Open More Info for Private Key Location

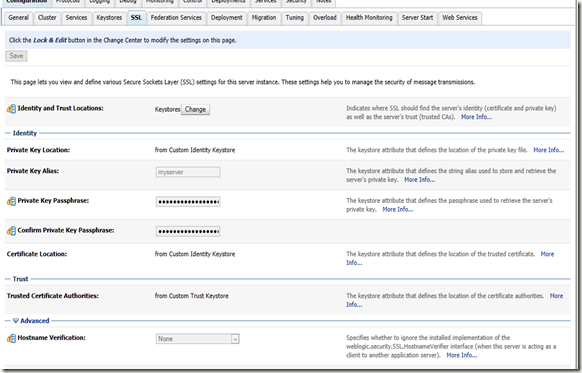point(548,150)
